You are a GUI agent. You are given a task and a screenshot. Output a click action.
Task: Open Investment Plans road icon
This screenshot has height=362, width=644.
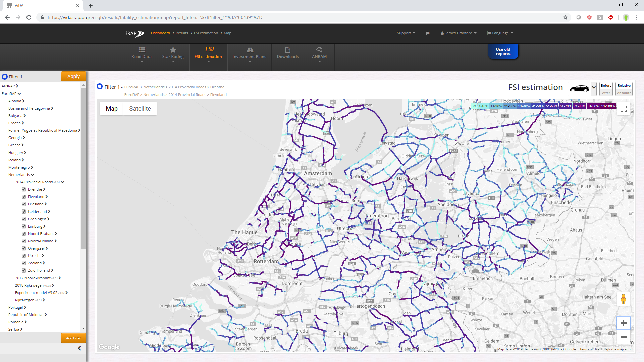coord(250,50)
